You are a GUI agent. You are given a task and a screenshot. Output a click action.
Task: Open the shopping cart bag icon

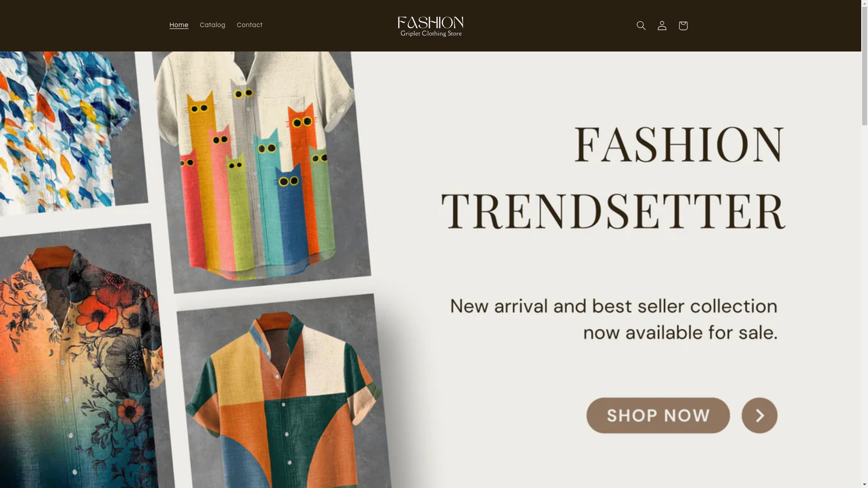point(683,26)
